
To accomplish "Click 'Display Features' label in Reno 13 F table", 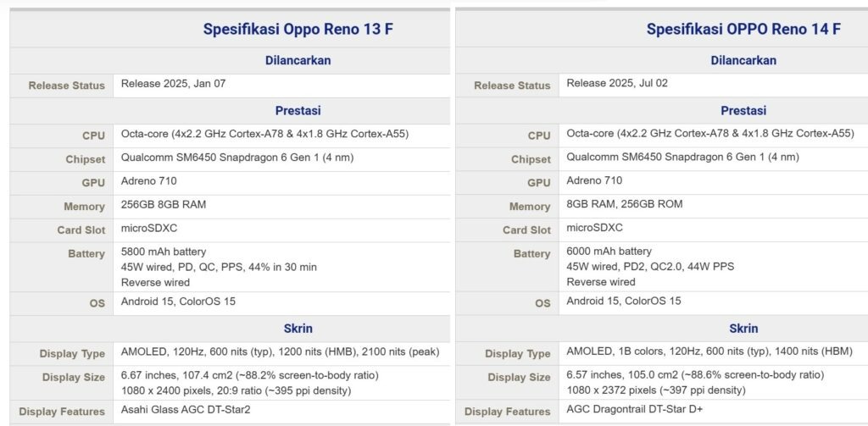I will 62,412.
